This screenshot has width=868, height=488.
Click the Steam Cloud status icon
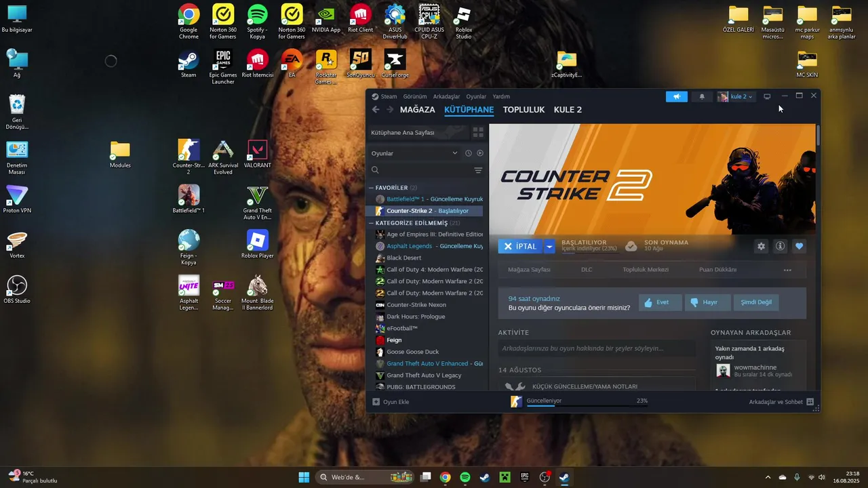(x=631, y=246)
